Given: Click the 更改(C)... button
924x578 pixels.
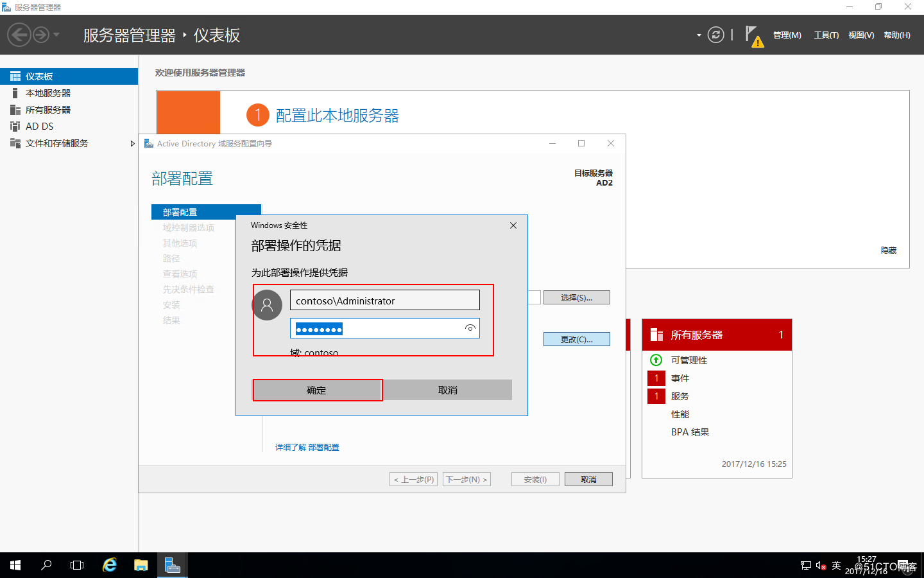Looking at the screenshot, I should 577,339.
